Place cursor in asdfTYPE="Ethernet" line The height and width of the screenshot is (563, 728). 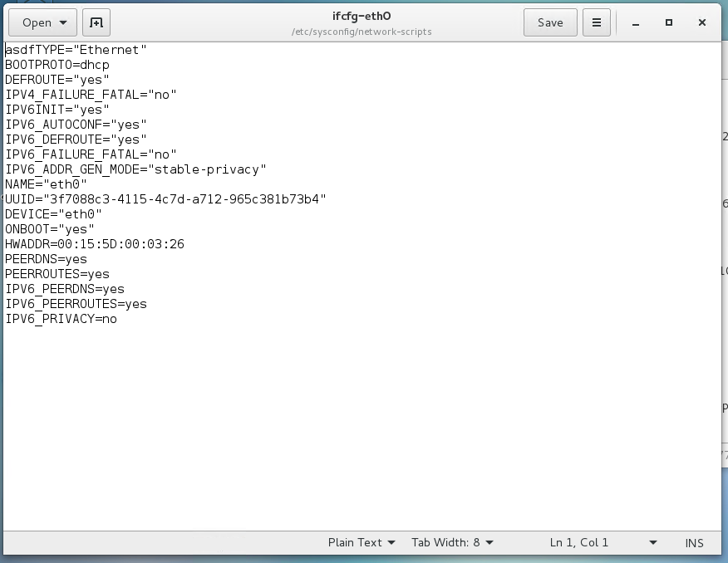76,50
